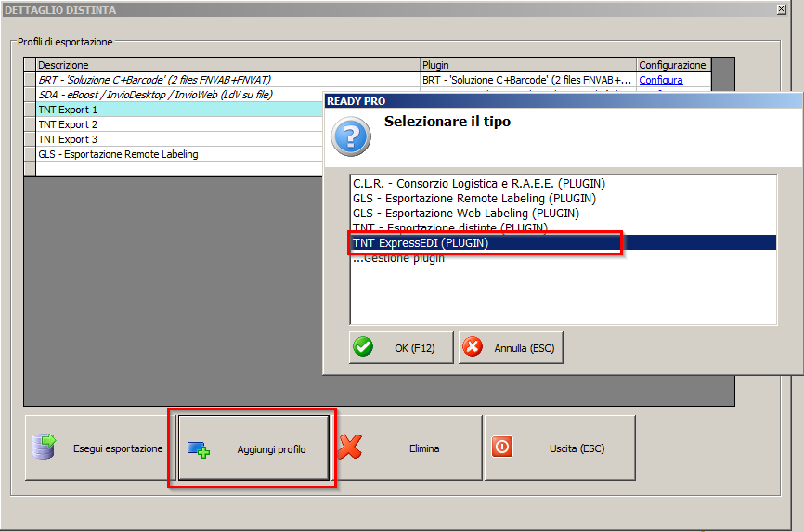Click the READY PRO dialog title bar
Viewport: 804px width, 532px height.
point(563,101)
